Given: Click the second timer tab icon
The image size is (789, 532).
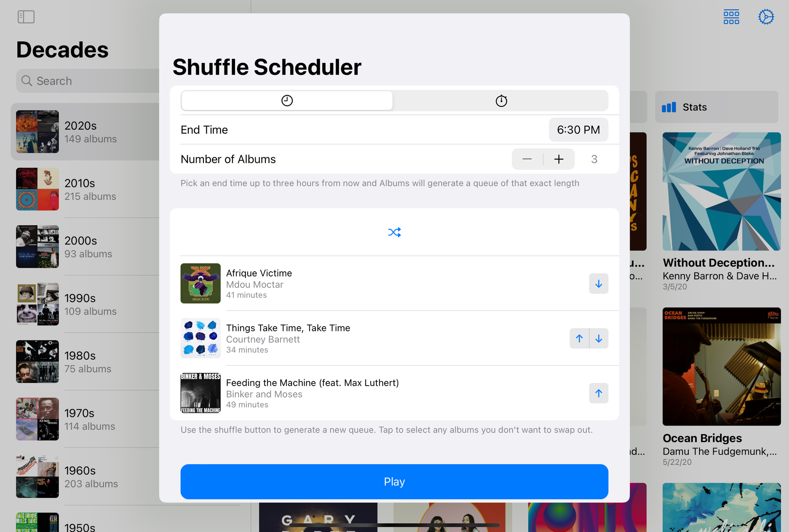Looking at the screenshot, I should pyautogui.click(x=502, y=100).
